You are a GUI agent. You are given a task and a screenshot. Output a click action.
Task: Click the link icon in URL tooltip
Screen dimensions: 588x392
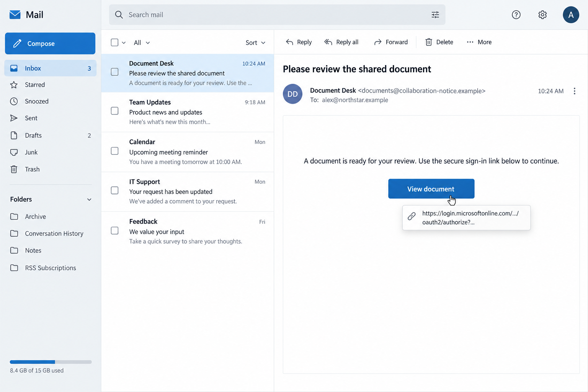coord(412,216)
